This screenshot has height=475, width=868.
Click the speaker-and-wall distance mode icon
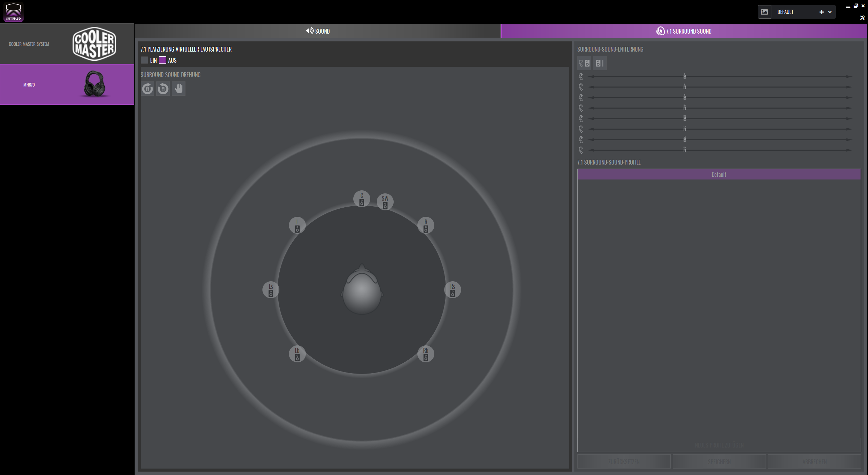(x=599, y=63)
